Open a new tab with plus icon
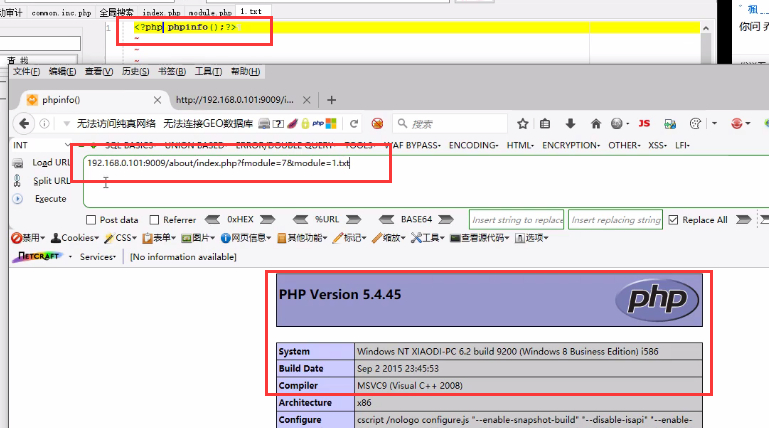The height and width of the screenshot is (428, 769). click(331, 100)
